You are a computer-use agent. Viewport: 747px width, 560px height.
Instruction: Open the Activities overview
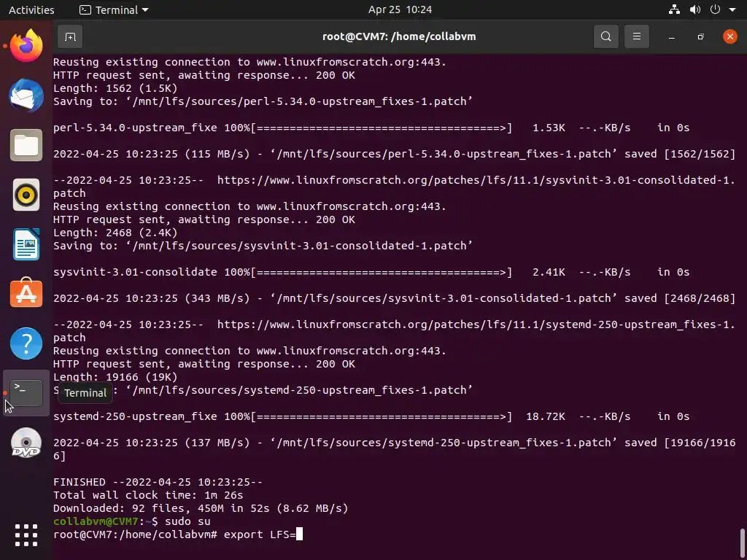pyautogui.click(x=31, y=9)
